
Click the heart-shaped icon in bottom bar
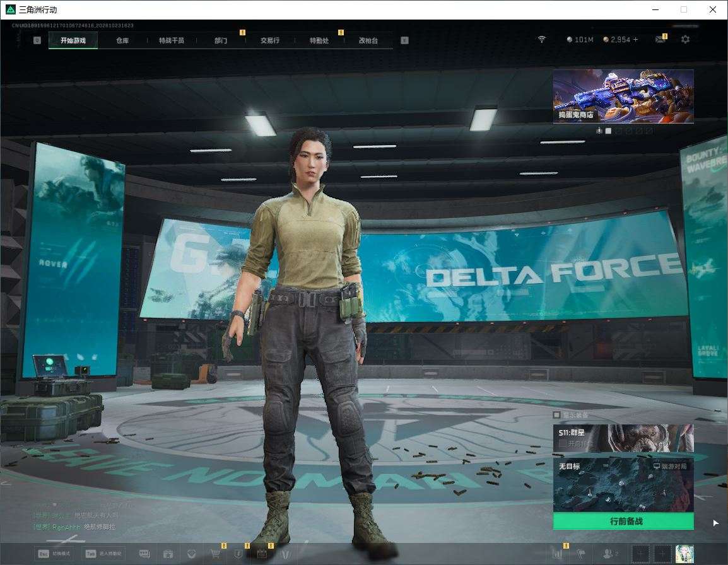(x=191, y=554)
